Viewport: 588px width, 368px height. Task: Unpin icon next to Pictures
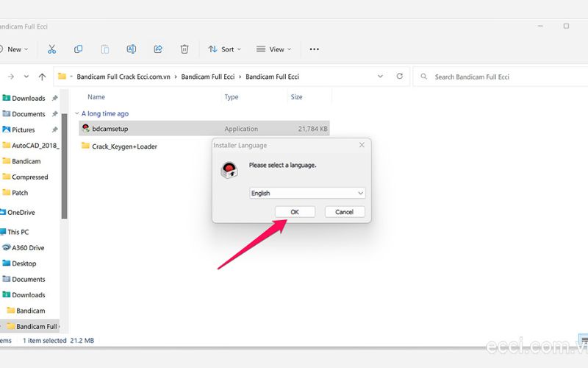pos(54,130)
